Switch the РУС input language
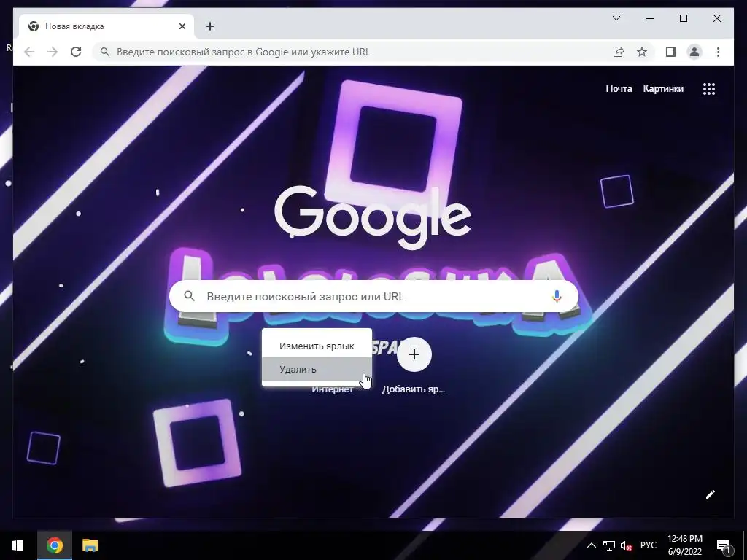This screenshot has width=747, height=560. point(648,545)
